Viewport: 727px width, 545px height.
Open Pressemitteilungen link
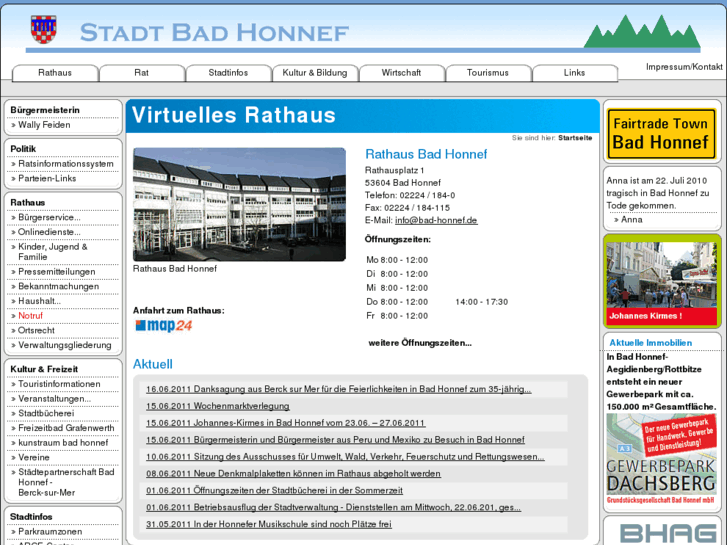(x=57, y=271)
